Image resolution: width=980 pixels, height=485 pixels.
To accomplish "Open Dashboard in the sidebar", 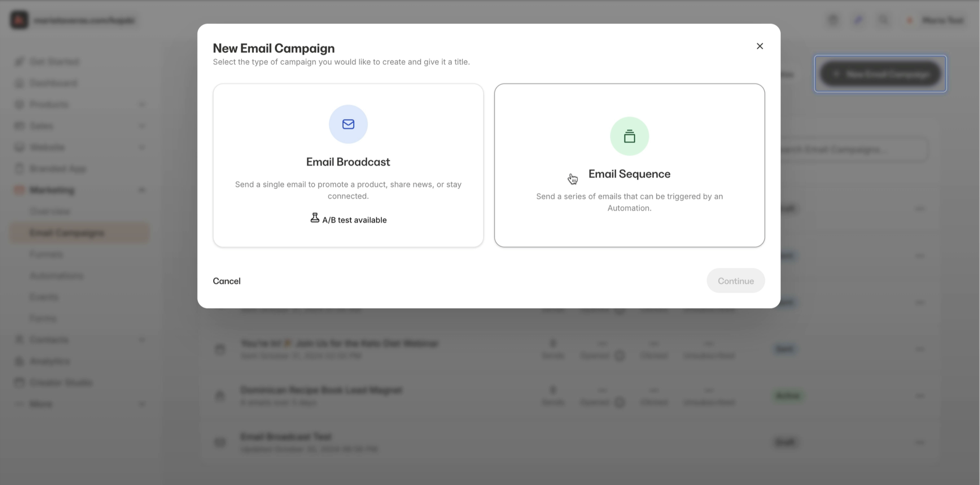I will (53, 83).
